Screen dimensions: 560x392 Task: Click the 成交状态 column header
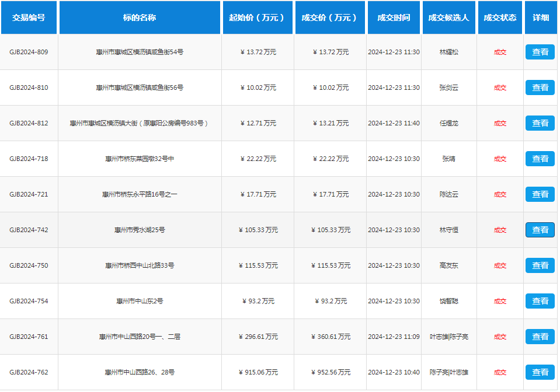[500, 17]
